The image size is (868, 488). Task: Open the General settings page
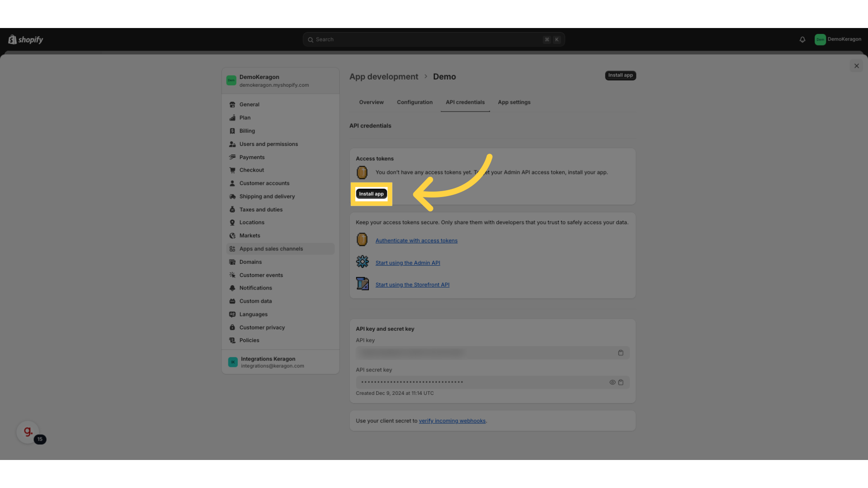point(249,105)
